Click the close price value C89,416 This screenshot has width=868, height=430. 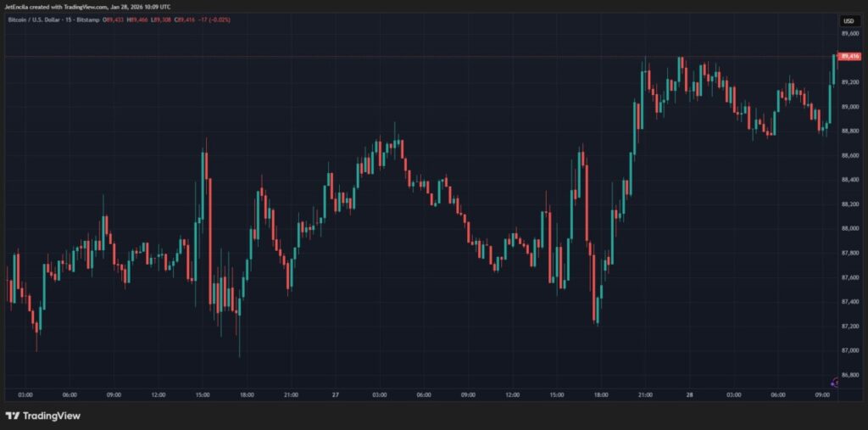point(184,20)
